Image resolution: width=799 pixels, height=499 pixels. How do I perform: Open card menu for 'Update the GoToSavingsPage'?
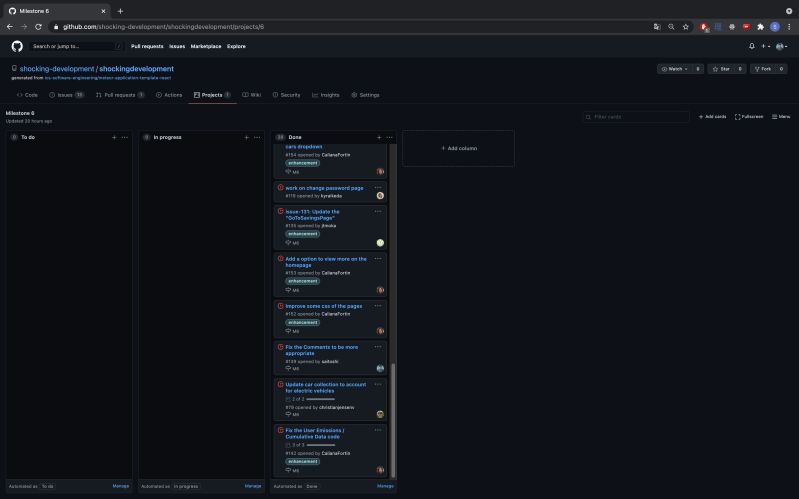point(378,211)
